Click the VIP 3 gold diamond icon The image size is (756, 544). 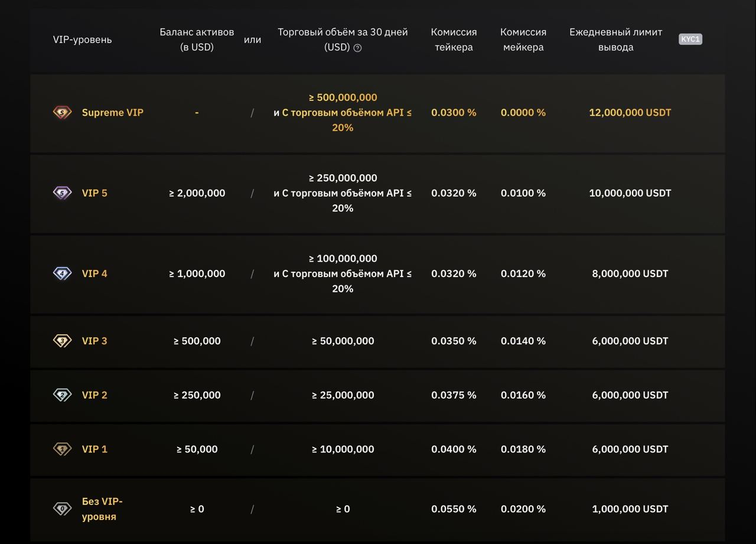click(x=62, y=341)
